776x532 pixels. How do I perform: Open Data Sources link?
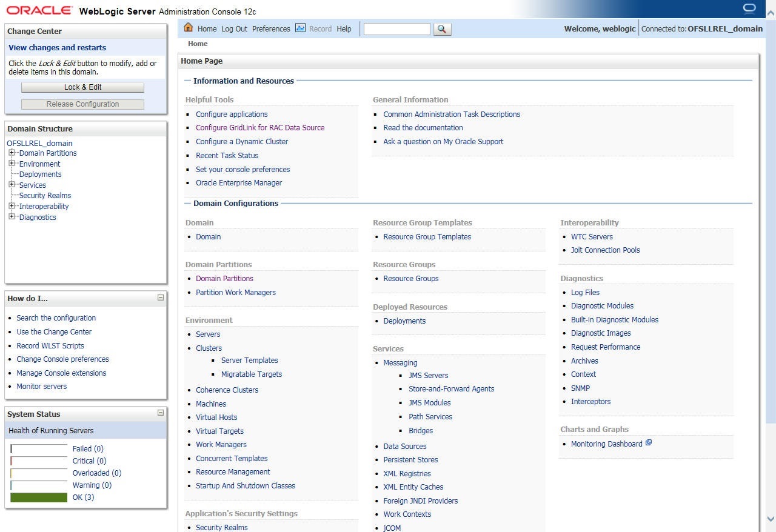coord(405,447)
